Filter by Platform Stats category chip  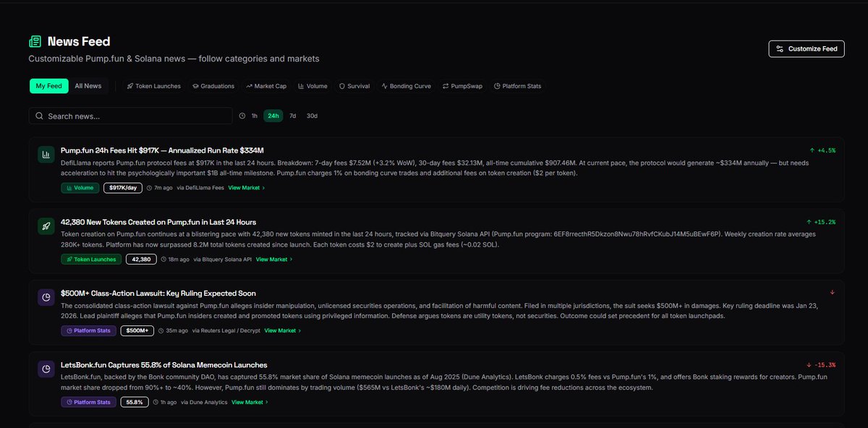coord(517,86)
